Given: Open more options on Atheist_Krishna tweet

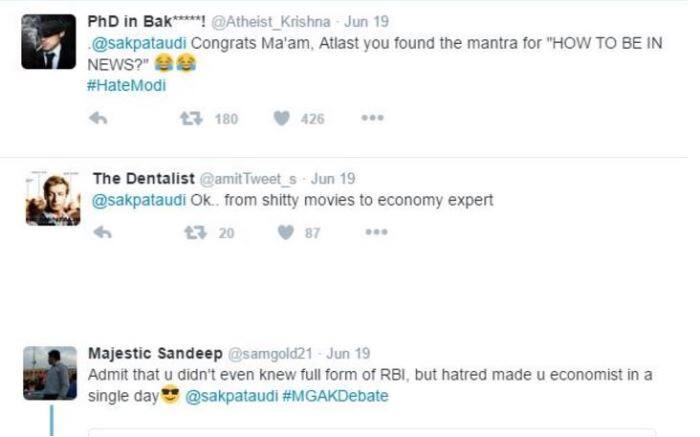Looking at the screenshot, I should click(x=372, y=118).
